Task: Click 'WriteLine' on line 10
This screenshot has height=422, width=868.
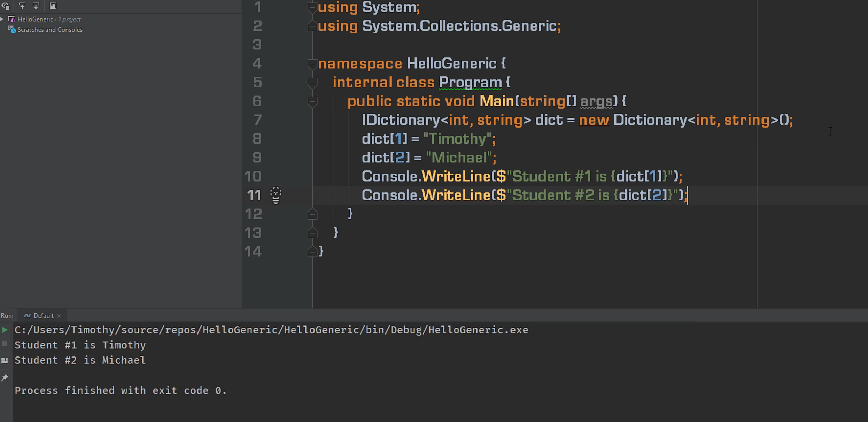Action: [x=456, y=176]
